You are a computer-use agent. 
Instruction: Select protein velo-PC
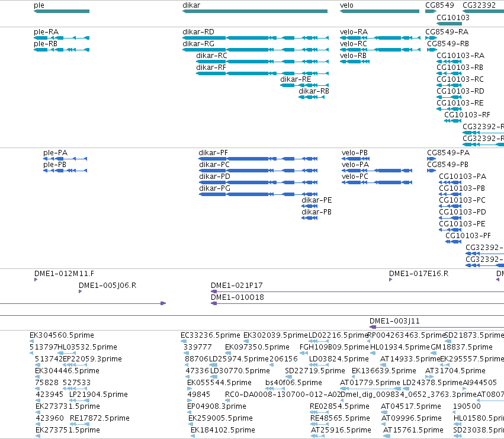(377, 182)
